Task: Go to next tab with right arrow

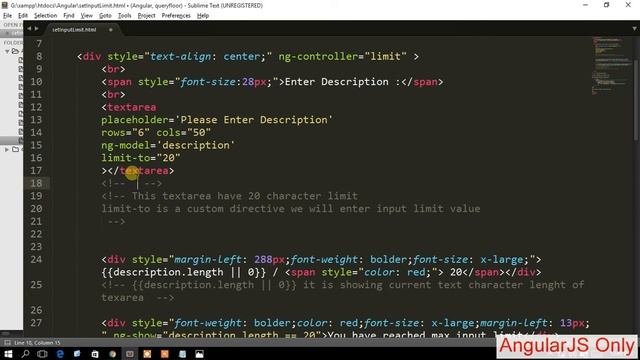Action: [36, 29]
